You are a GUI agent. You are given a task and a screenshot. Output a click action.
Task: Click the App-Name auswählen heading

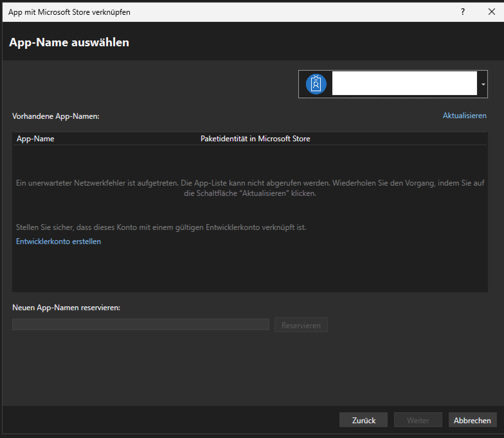(x=69, y=42)
